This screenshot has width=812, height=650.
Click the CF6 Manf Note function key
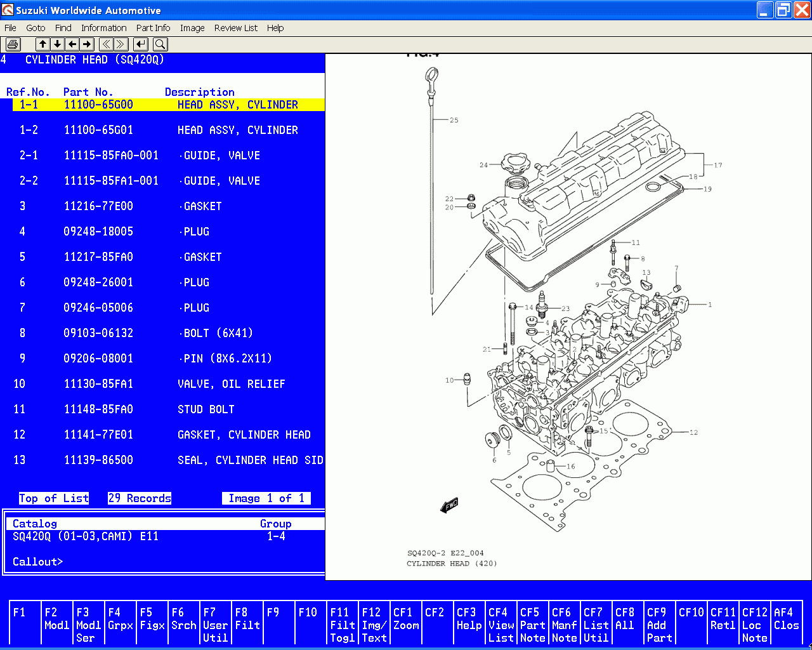pyautogui.click(x=565, y=623)
